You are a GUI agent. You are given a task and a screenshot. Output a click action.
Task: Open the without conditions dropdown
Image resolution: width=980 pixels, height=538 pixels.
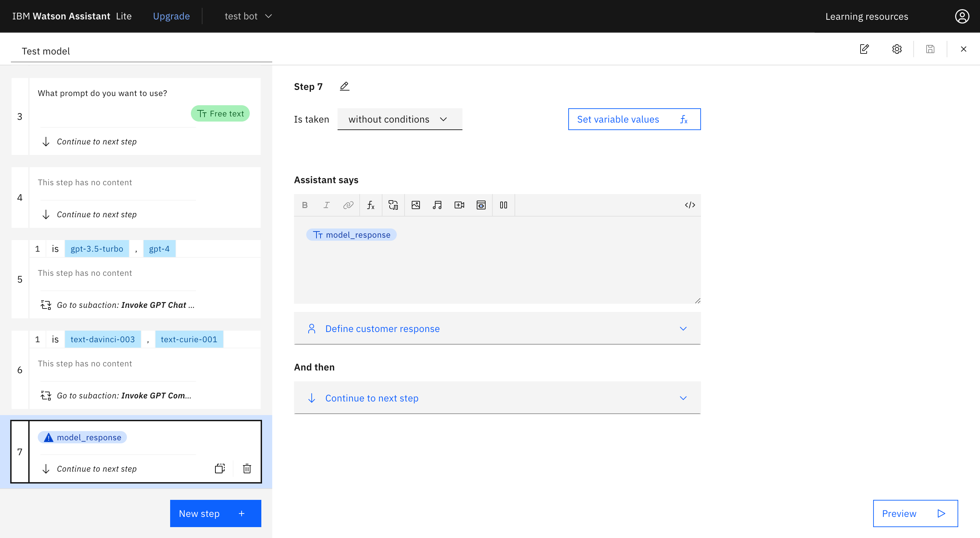[399, 119]
